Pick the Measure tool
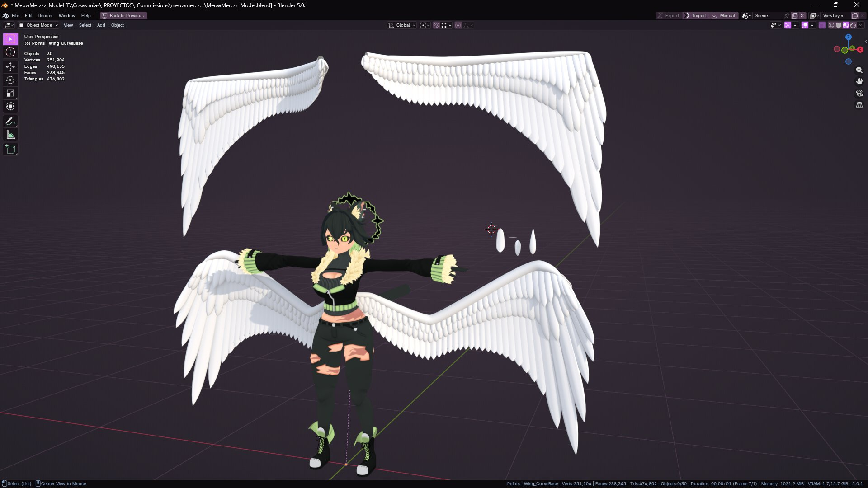The image size is (868, 488). click(10, 135)
